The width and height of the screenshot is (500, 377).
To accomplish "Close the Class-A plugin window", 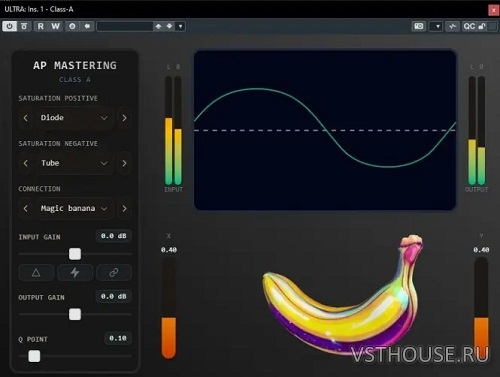I will (x=494, y=10).
